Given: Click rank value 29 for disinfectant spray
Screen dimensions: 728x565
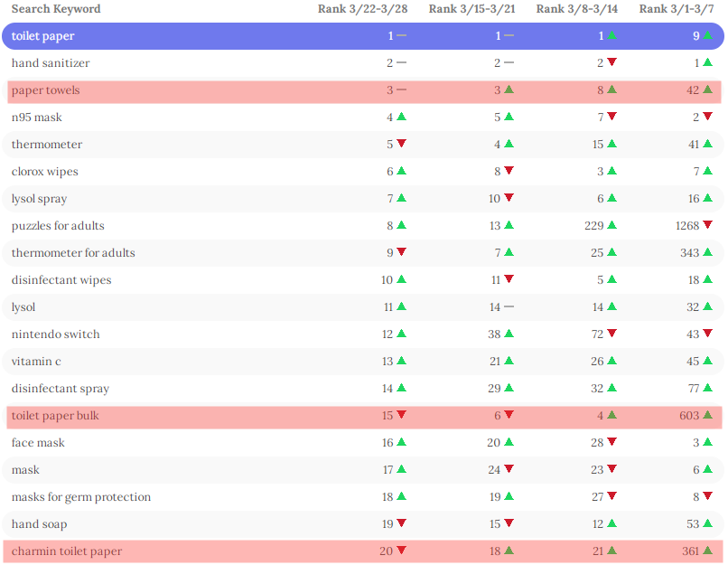Looking at the screenshot, I should coord(494,389).
